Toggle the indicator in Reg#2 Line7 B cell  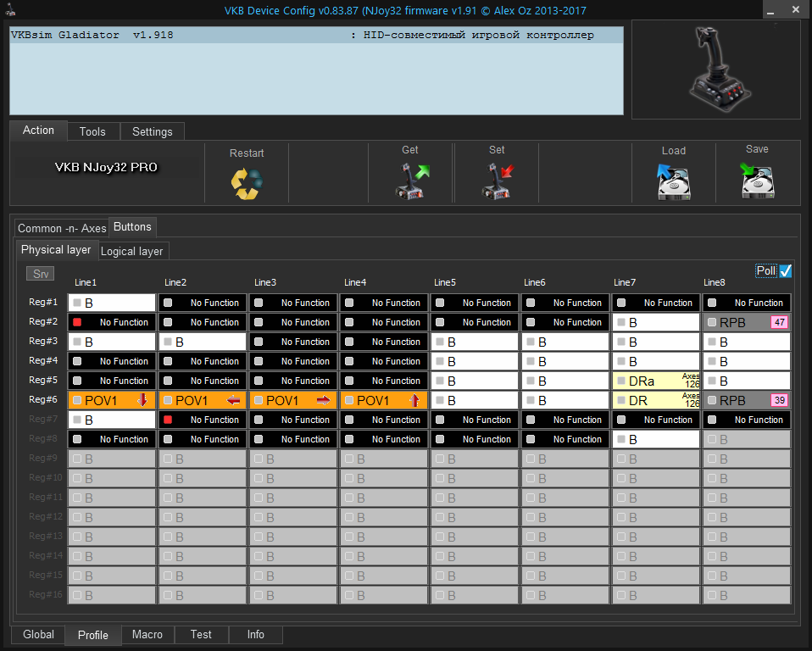pos(621,322)
